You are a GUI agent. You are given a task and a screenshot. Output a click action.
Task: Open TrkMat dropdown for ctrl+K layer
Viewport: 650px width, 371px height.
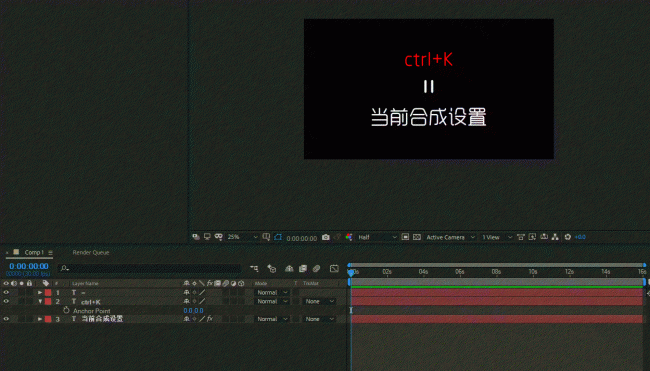318,301
